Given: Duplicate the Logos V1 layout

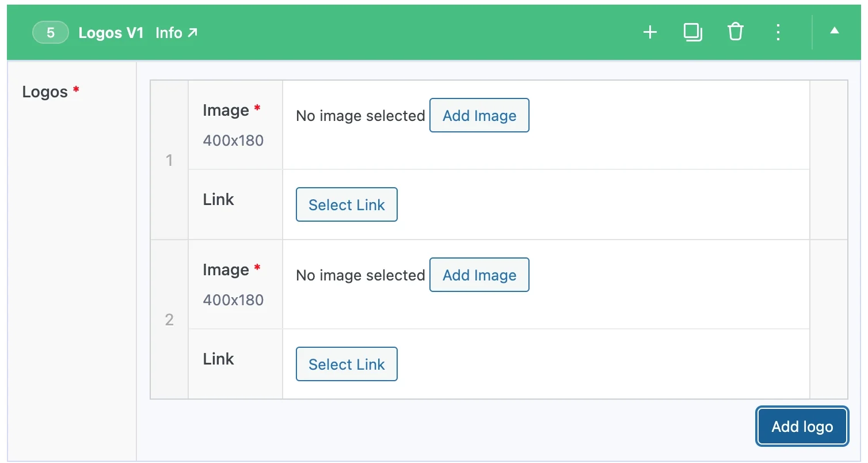Looking at the screenshot, I should tap(692, 32).
